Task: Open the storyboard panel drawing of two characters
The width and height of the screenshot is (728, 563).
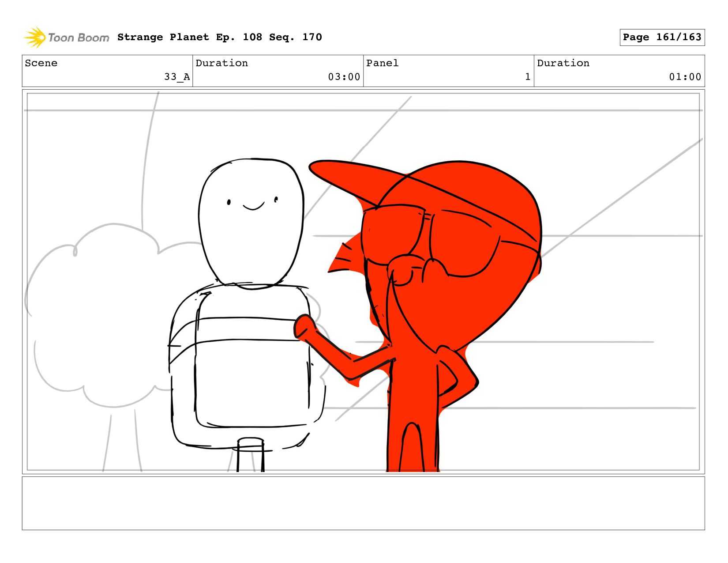Action: coord(364,282)
